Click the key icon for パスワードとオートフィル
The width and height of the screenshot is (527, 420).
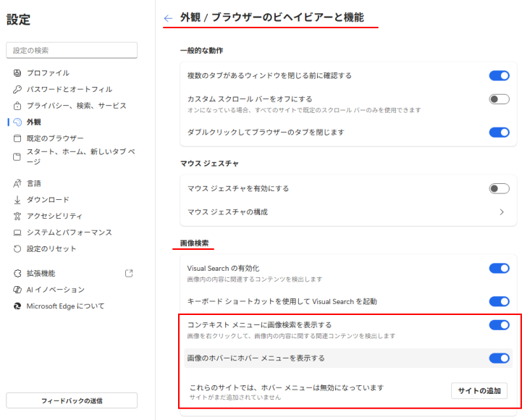[18, 89]
